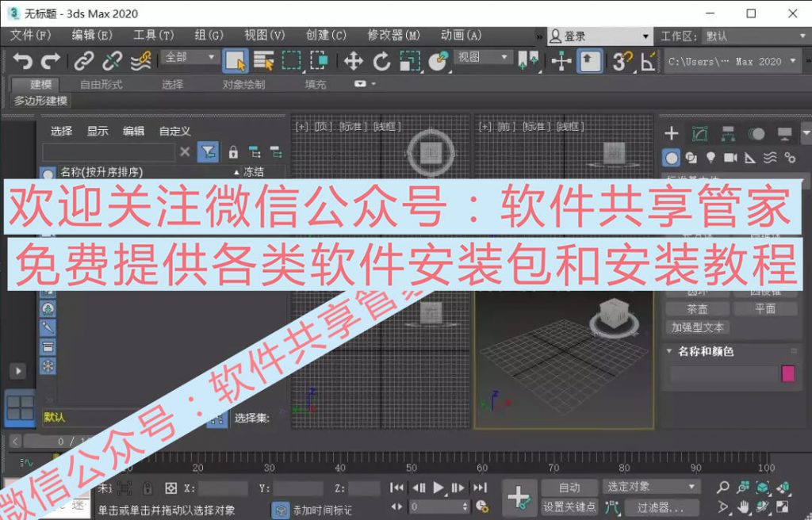The height and width of the screenshot is (520, 812).
Task: Switch to the 自由形式 ribbon tab
Action: pyautogui.click(x=101, y=85)
